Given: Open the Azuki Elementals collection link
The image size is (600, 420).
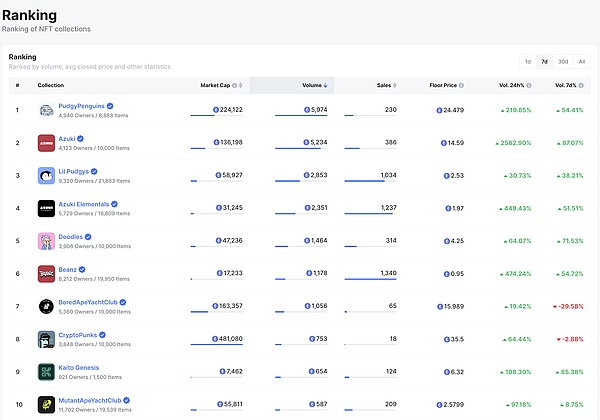Looking at the screenshot, I should tap(84, 204).
